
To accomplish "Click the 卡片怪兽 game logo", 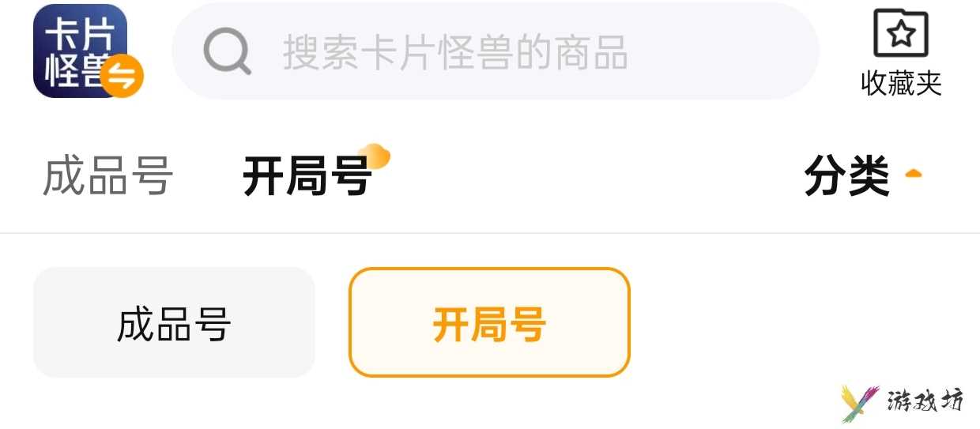I will (80, 51).
